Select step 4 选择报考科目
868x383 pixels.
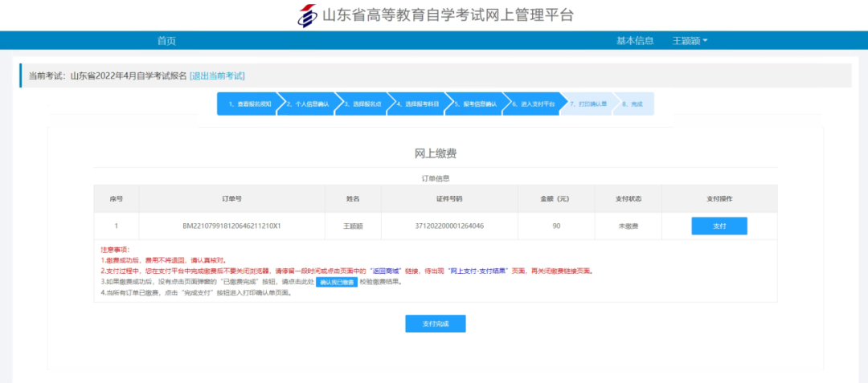point(417,104)
